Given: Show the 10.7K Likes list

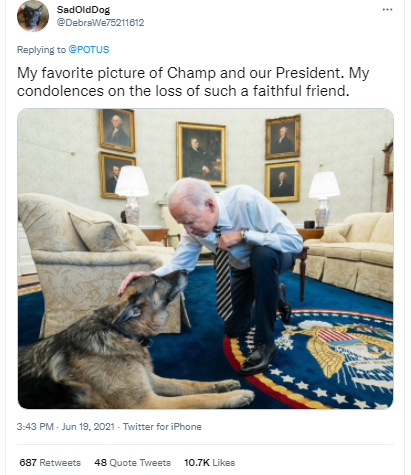Looking at the screenshot, I should click(210, 462).
